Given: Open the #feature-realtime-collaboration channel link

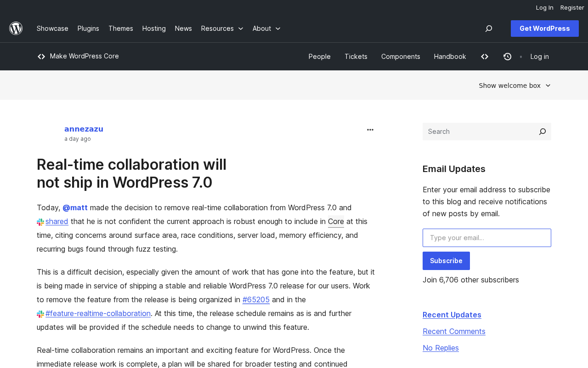Looking at the screenshot, I should click(98, 314).
